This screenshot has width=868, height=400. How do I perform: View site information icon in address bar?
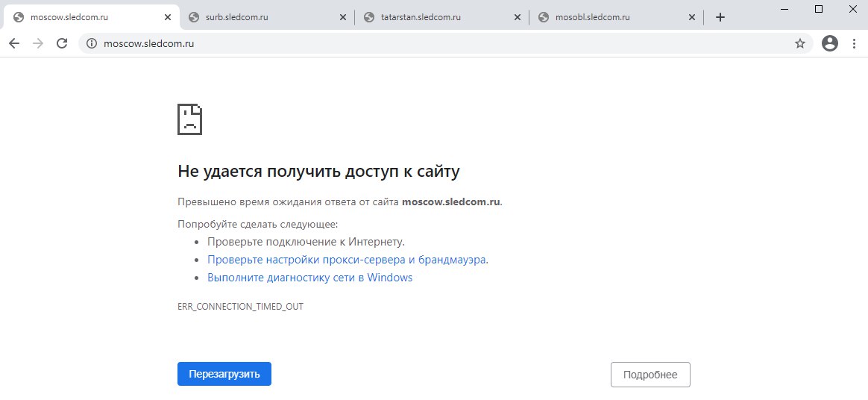point(91,44)
